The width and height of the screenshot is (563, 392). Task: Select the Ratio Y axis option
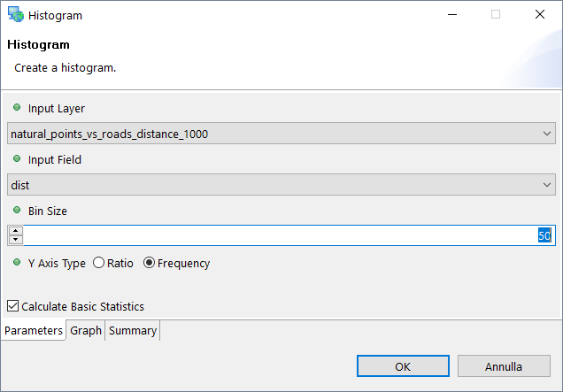click(x=98, y=263)
